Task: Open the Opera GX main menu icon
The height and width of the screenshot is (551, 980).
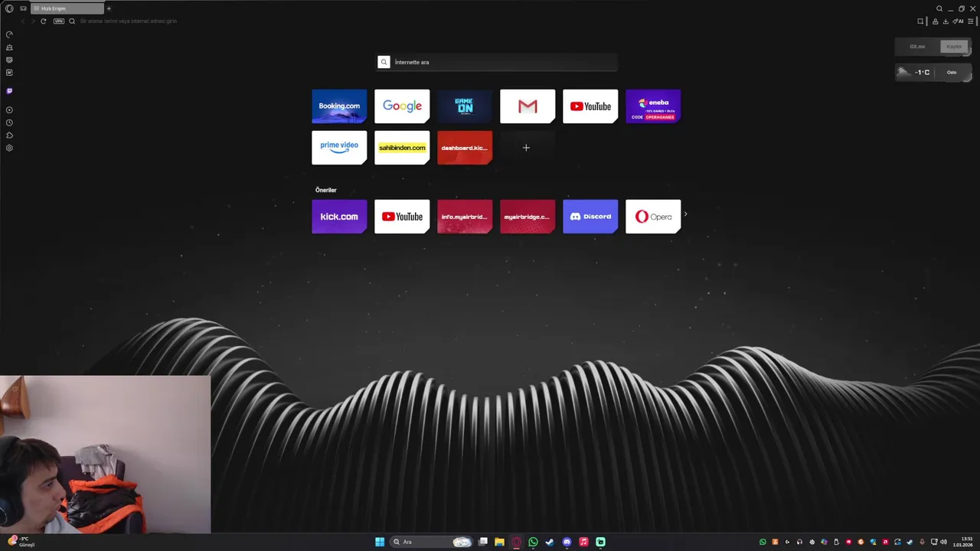Action: (x=9, y=8)
